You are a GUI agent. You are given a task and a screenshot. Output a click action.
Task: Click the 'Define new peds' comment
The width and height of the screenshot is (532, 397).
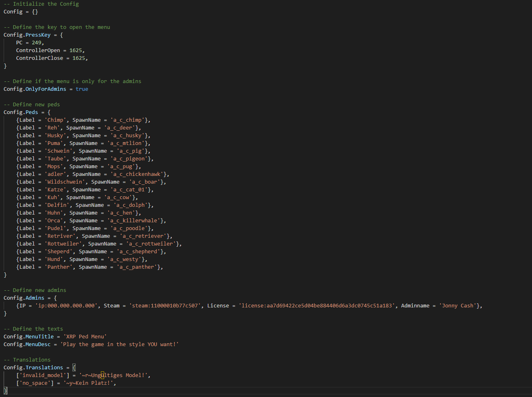click(x=32, y=104)
